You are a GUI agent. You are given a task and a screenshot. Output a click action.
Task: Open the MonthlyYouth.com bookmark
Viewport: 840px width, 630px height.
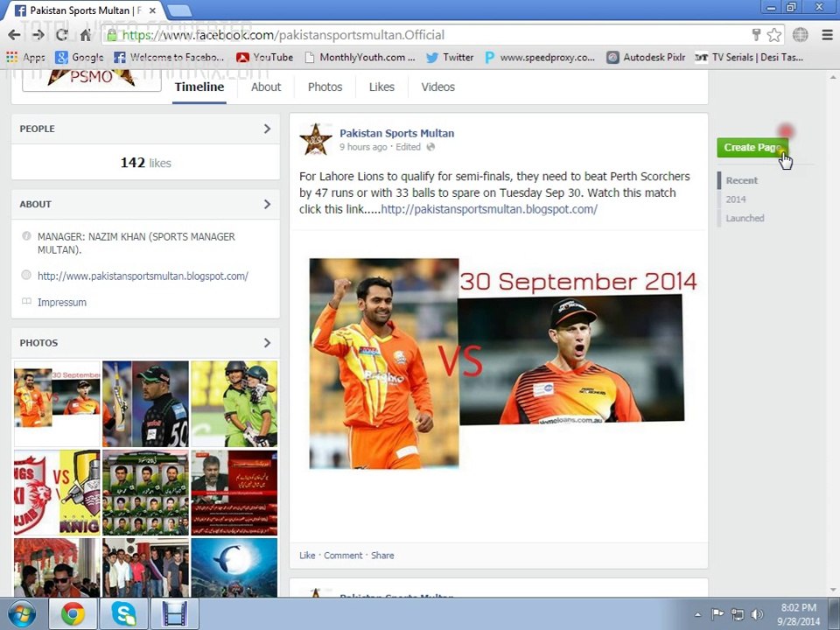(360, 58)
